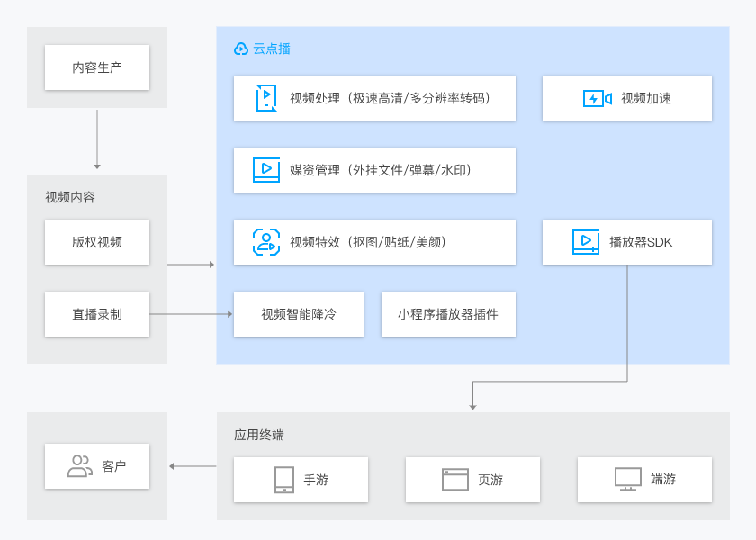The height and width of the screenshot is (540, 756).
Task: Click the 内容生产 box
Action: [x=96, y=67]
